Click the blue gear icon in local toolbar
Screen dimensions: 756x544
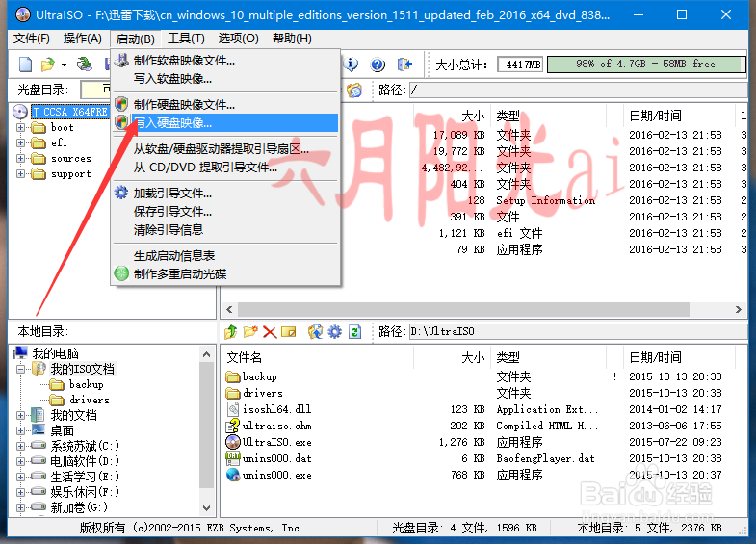[x=334, y=331]
